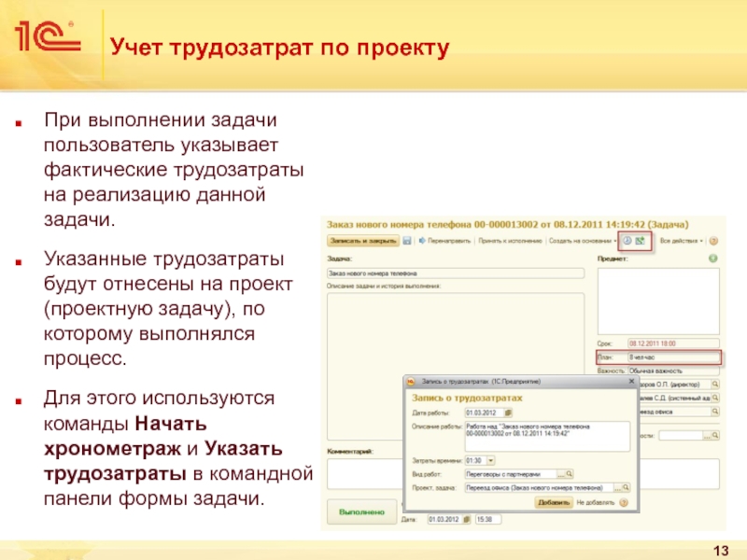
Task: Click the slide title Учет трудозатрат по проекту
Action: click(x=279, y=48)
